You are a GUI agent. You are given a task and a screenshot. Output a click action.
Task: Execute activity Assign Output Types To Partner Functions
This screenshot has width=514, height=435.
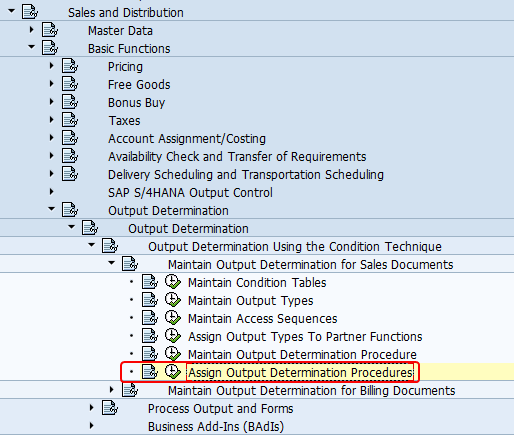tap(173, 336)
